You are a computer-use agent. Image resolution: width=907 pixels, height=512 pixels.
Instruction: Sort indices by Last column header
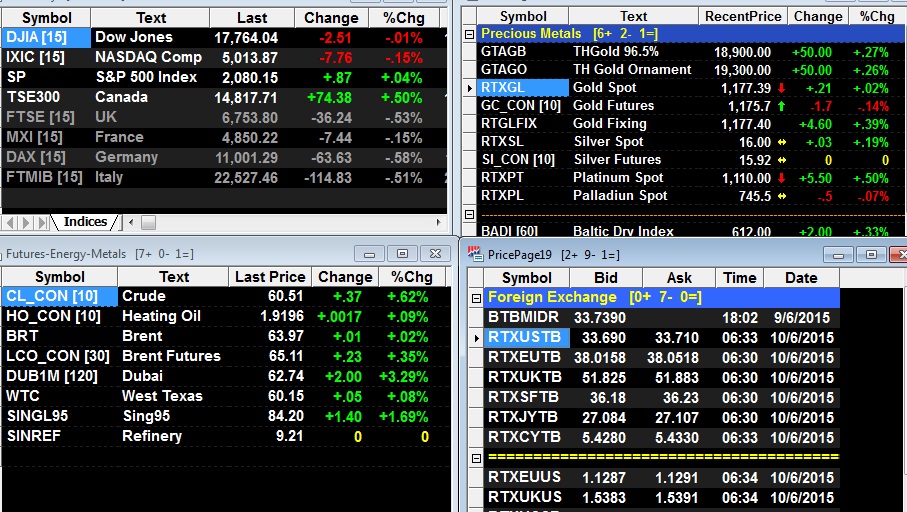click(252, 18)
